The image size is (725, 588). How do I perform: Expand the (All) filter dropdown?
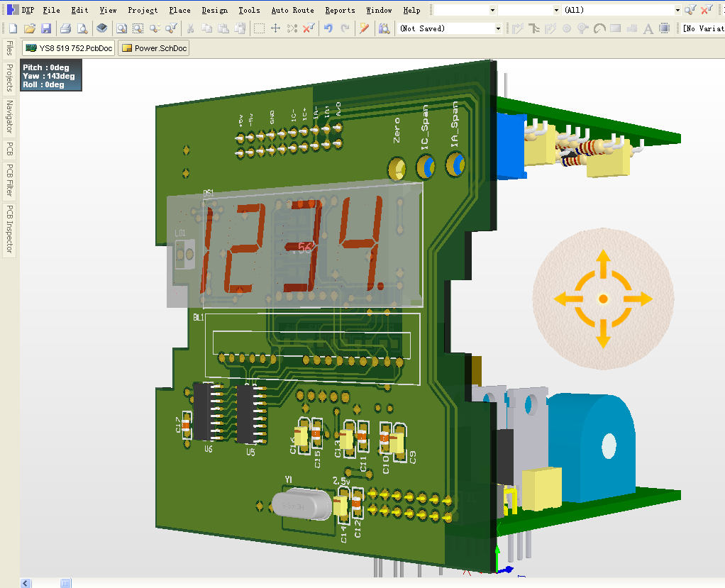[677, 10]
